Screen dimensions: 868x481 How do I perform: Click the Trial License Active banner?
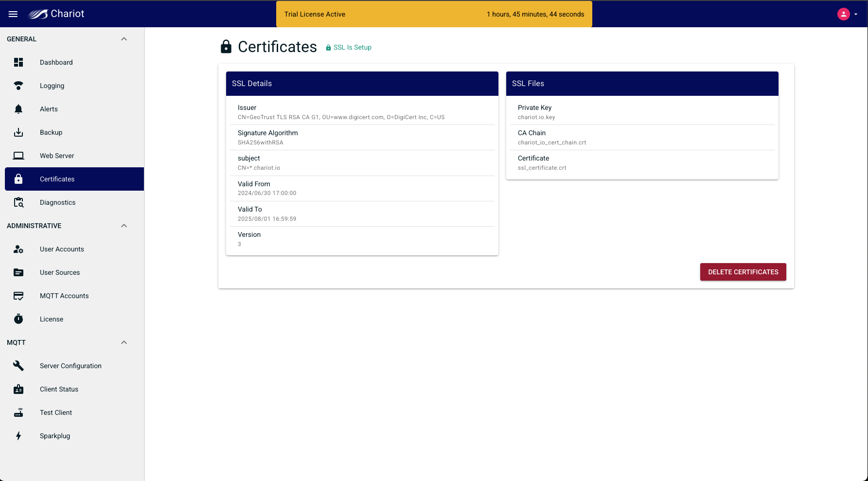(434, 14)
